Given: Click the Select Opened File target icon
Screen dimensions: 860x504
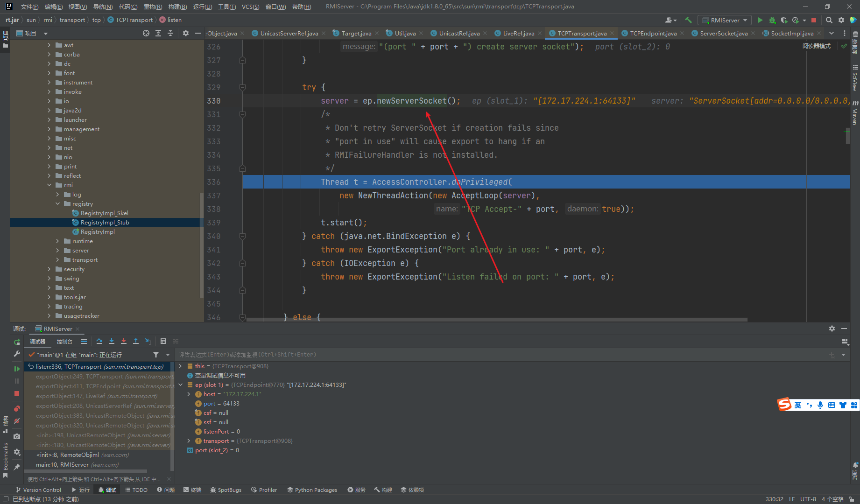Looking at the screenshot, I should click(146, 33).
